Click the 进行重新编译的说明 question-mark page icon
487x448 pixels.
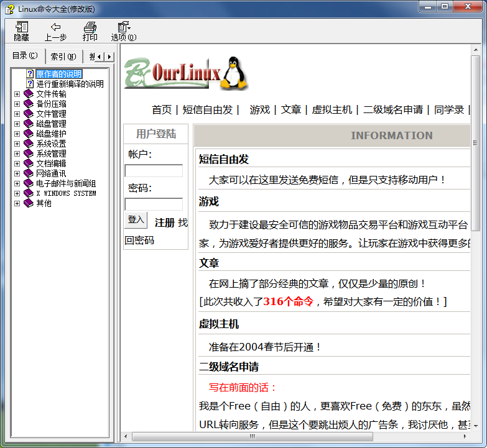29,84
